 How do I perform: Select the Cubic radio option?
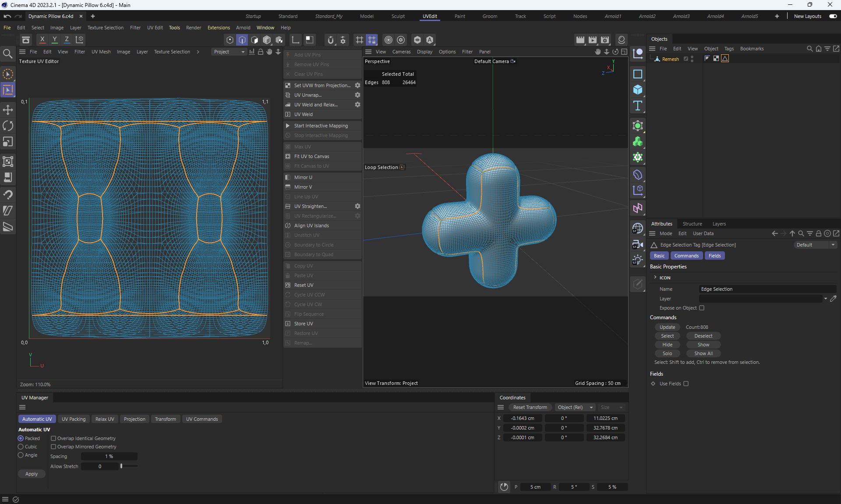[21, 447]
